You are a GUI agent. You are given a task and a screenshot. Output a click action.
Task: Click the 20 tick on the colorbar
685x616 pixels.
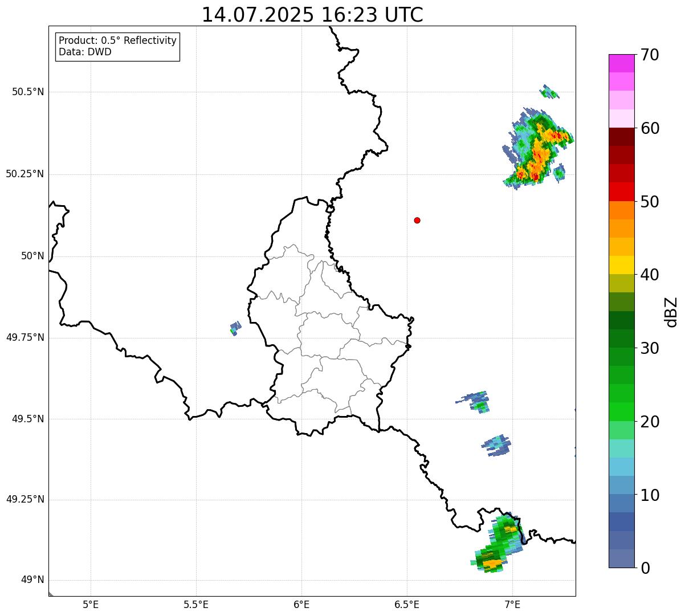(x=650, y=422)
